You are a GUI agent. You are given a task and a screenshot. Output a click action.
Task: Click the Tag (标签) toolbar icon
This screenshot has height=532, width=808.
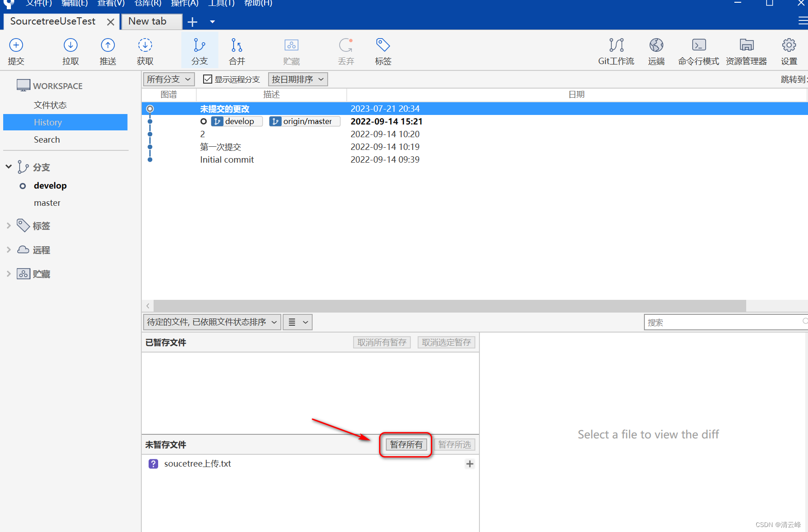383,45
